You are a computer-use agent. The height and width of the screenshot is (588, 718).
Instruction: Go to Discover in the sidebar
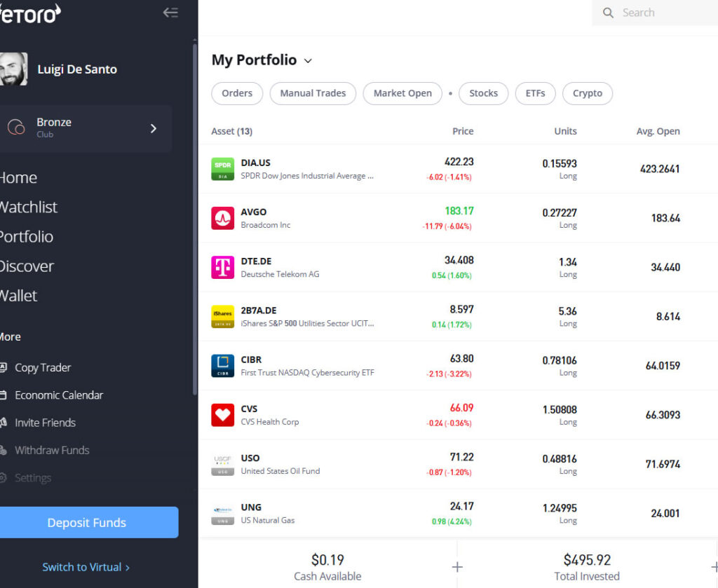click(x=27, y=266)
